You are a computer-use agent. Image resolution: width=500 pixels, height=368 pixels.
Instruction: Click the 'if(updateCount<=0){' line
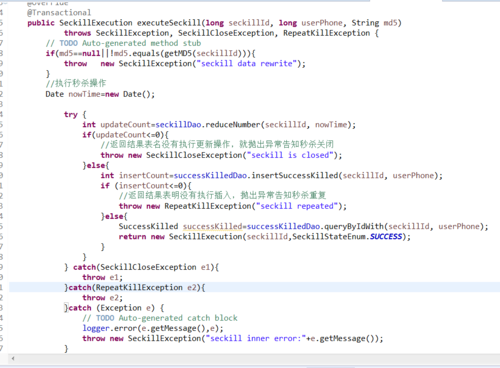coord(125,135)
